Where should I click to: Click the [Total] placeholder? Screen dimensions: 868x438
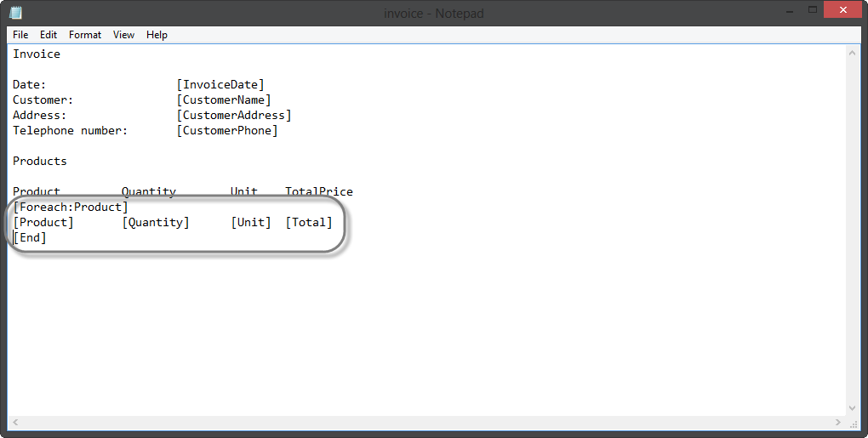(x=309, y=222)
